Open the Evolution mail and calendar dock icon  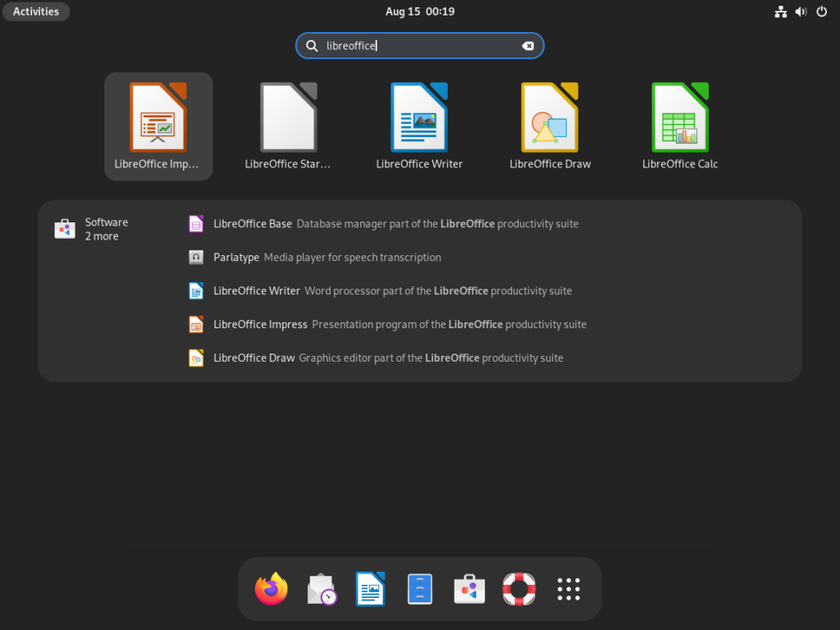point(321,589)
